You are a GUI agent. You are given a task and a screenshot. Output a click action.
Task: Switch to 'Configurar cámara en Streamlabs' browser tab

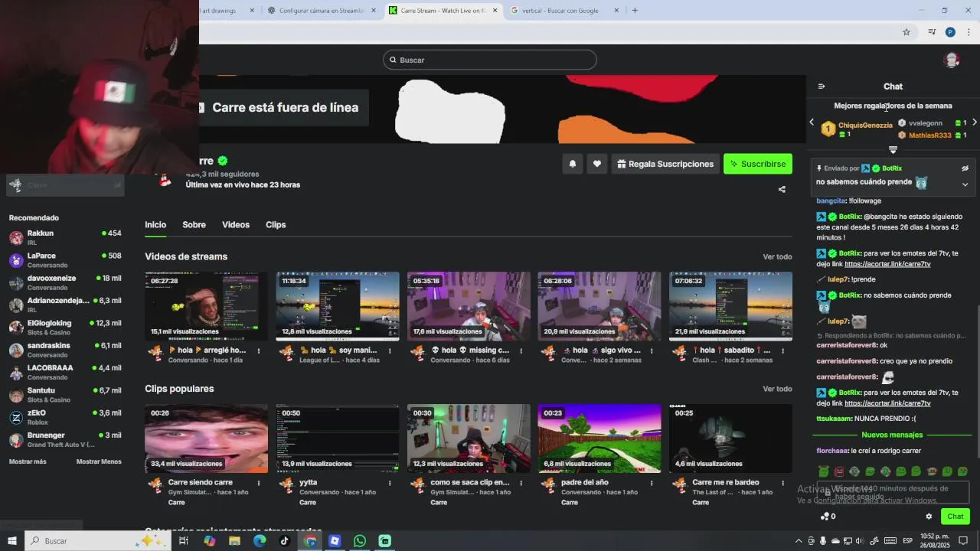pos(322,11)
